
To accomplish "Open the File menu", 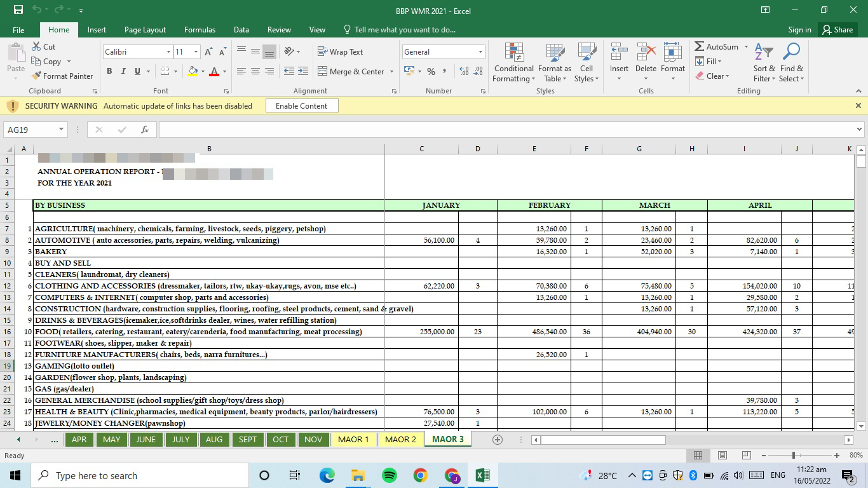I will (x=18, y=29).
